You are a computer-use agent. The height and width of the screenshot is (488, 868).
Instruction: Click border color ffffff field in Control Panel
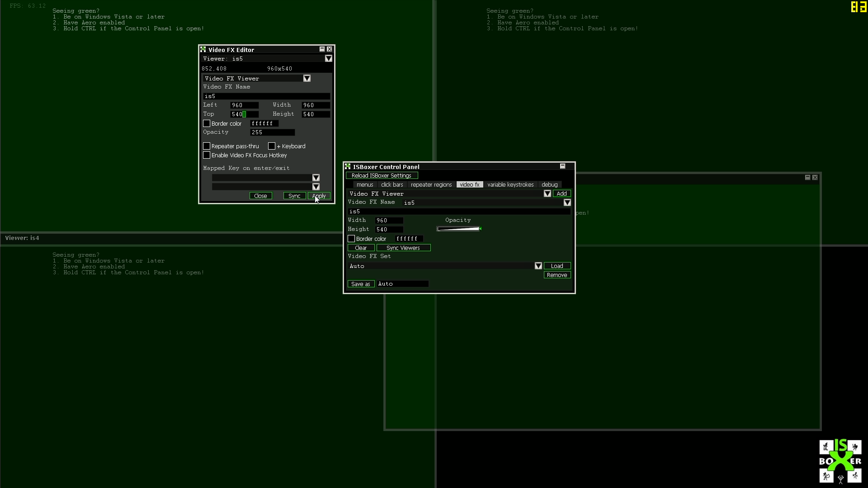[x=409, y=239]
